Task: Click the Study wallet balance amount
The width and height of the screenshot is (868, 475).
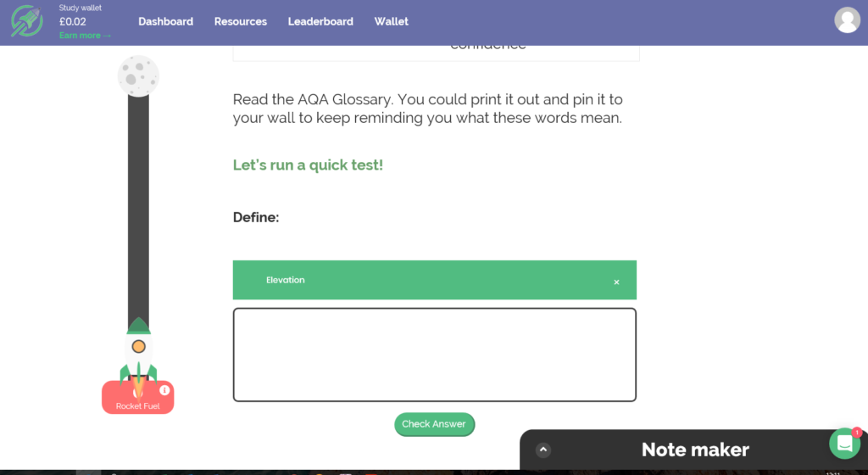Action: click(73, 21)
